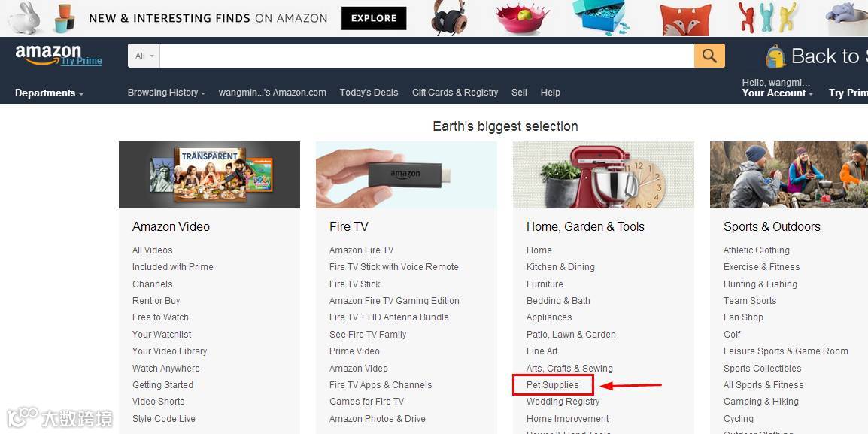Click the blue gift box banner image
The width and height of the screenshot is (868, 434).
(x=599, y=17)
